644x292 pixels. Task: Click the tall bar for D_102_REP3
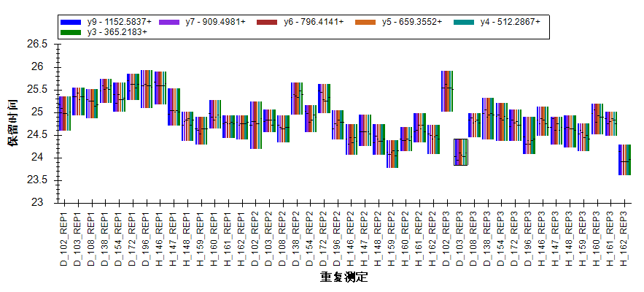447,99
